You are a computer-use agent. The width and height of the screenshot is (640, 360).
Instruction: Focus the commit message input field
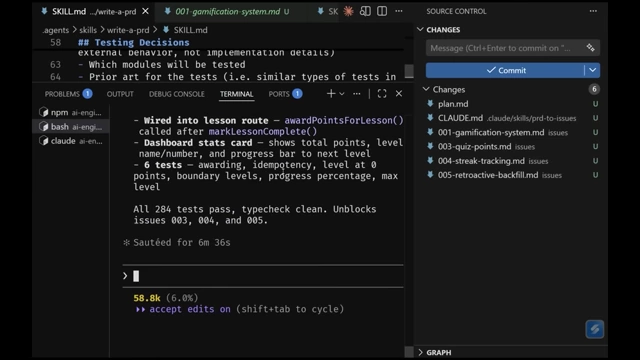click(506, 48)
